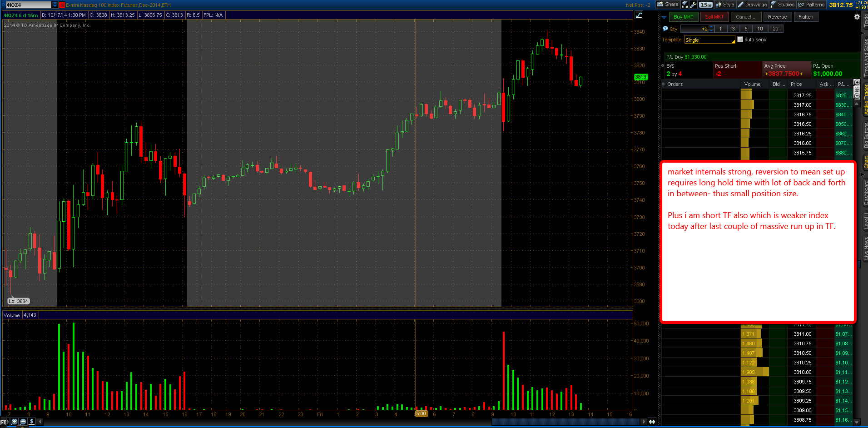Click the red number 1 link indicator

pos(62,5)
